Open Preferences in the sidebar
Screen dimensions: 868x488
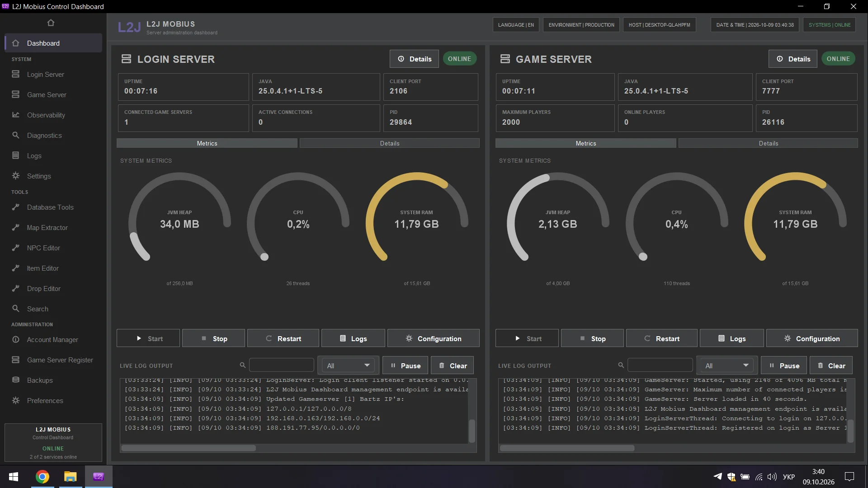tap(53, 401)
